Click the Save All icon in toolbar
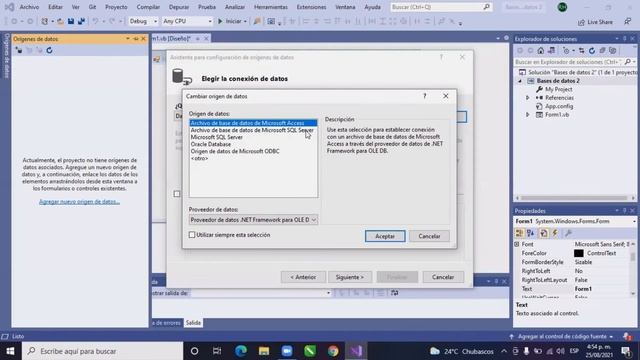 pyautogui.click(x=81, y=21)
